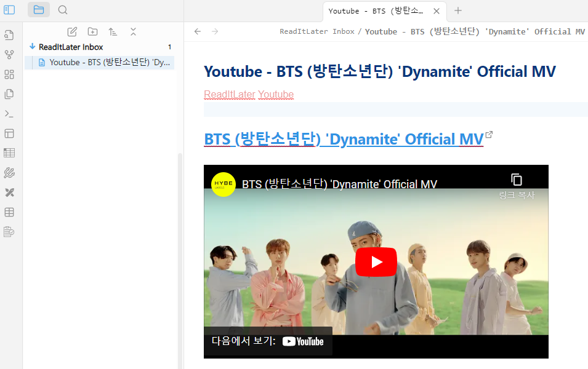Create a new note

tap(72, 32)
